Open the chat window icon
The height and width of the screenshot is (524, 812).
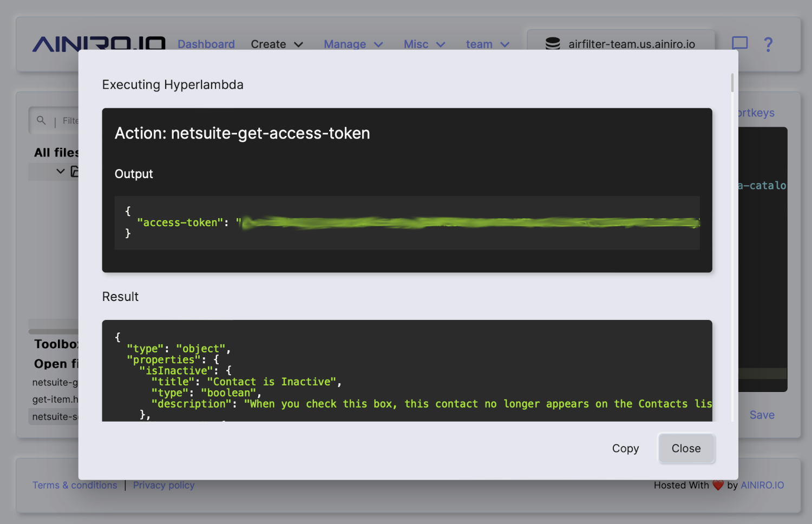tap(739, 43)
